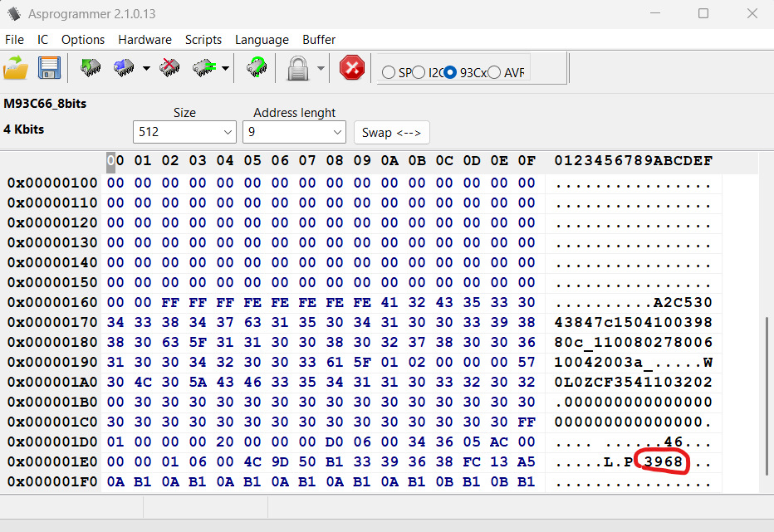774x532 pixels.
Task: Click the M93C66_8bits chip name label
Action: click(x=45, y=104)
